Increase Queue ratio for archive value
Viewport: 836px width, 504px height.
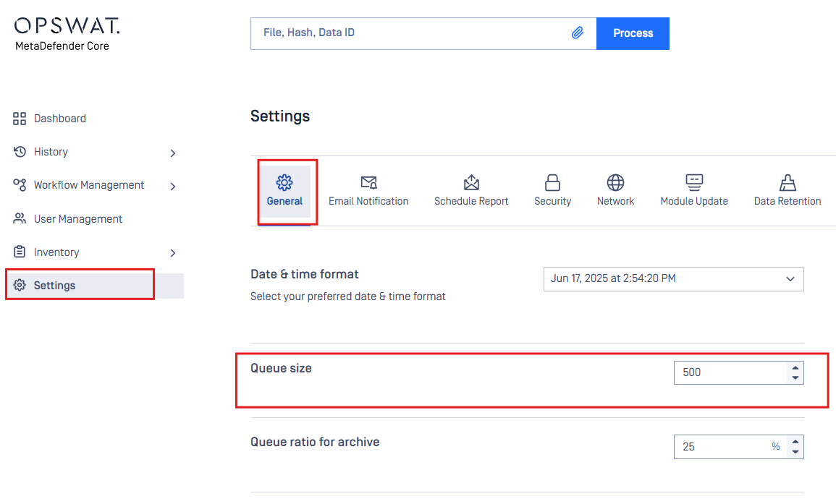tap(795, 442)
